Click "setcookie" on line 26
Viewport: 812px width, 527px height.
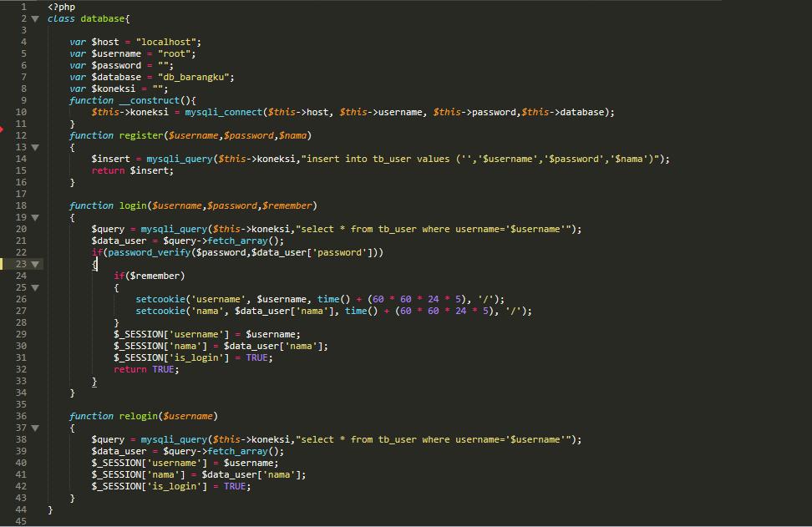pos(160,299)
